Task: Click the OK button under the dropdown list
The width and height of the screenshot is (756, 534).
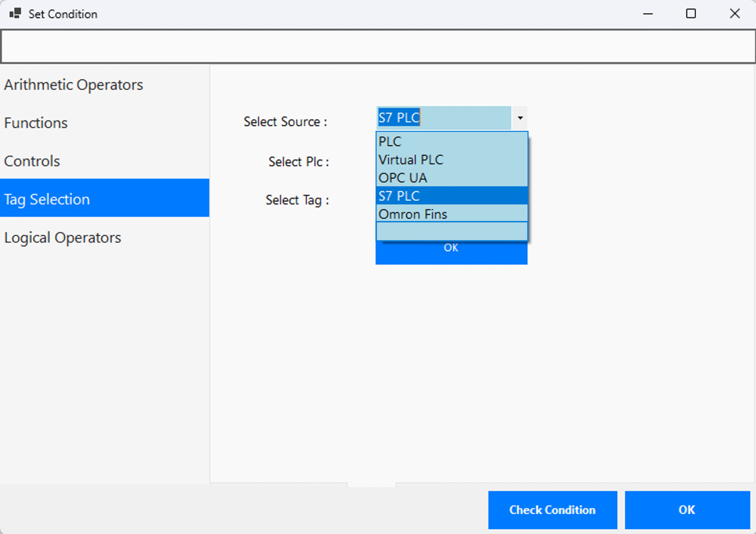Action: 451,253
